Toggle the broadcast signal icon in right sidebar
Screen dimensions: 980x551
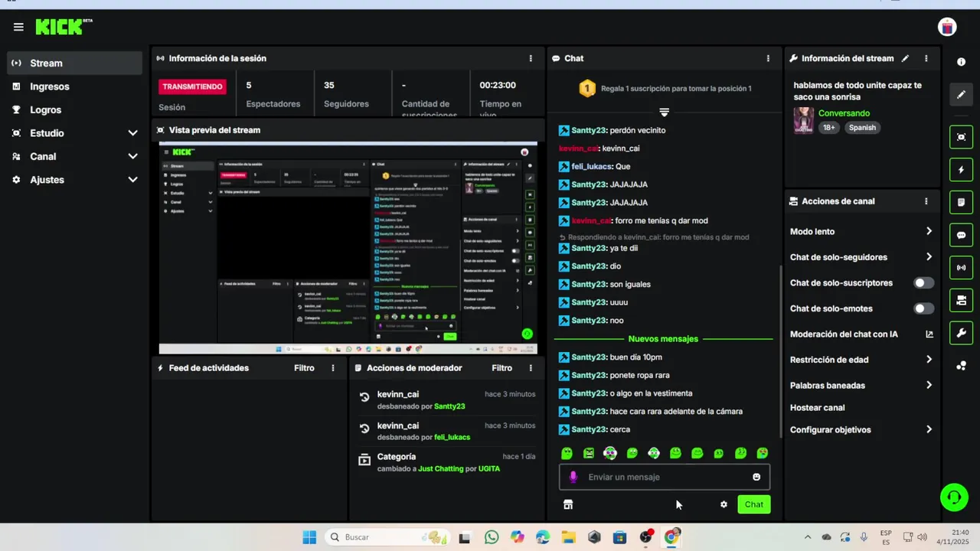click(962, 268)
